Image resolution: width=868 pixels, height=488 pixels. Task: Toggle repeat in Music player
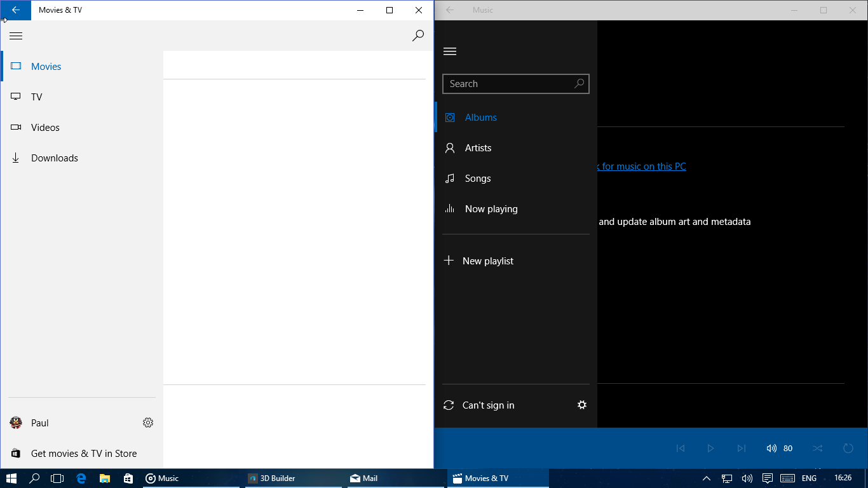point(848,449)
